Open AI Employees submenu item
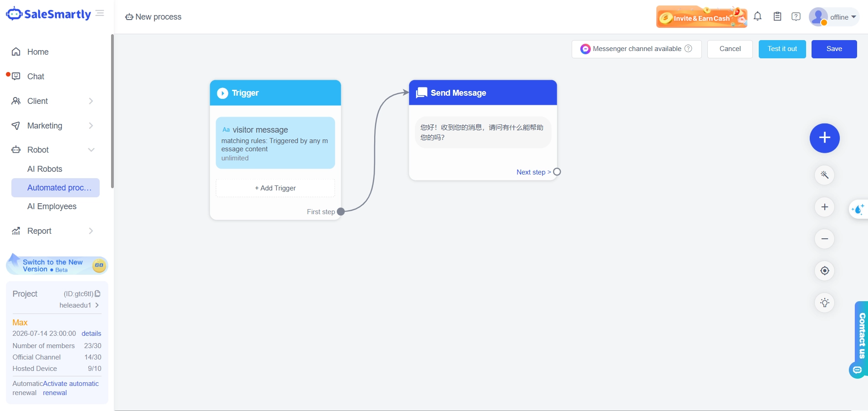Screen dimensions: 868x411 coord(52,206)
